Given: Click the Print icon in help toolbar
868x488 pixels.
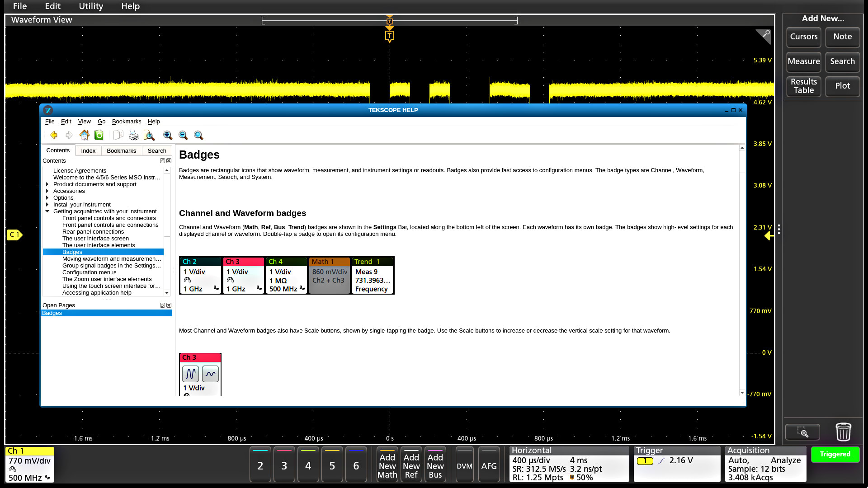Looking at the screenshot, I should pos(133,135).
